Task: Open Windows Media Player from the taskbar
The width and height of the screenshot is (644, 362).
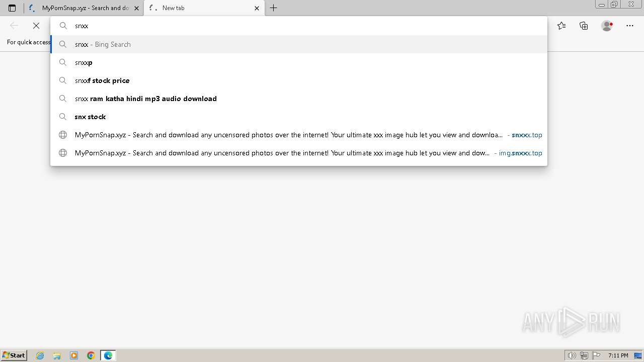Action: click(74, 355)
